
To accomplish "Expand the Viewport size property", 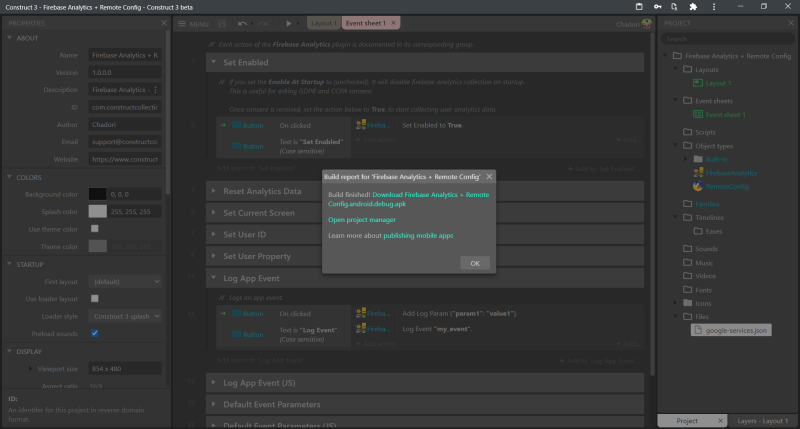I will [x=30, y=368].
